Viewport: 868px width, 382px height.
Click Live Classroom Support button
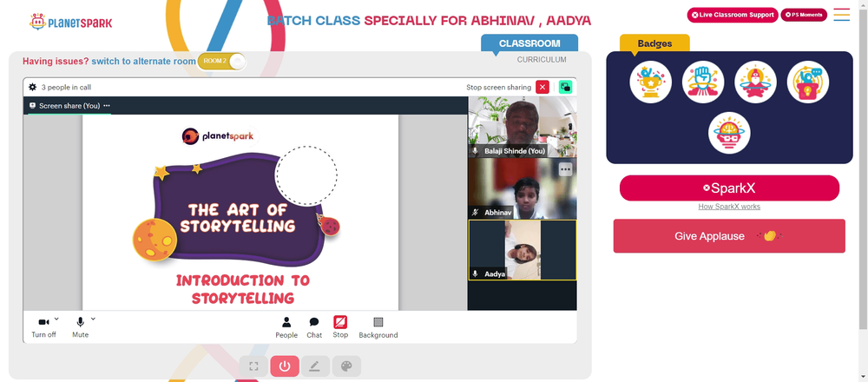733,15
